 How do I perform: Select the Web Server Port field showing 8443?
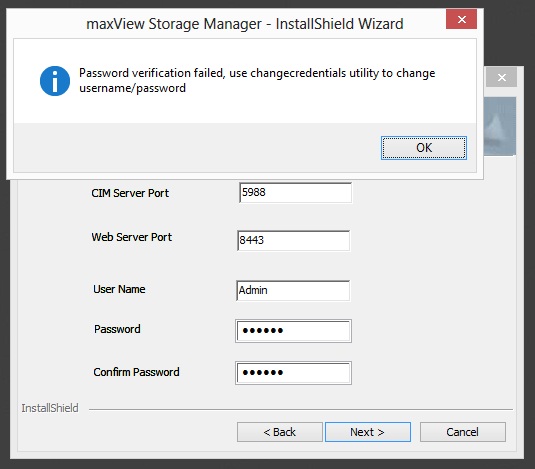293,240
